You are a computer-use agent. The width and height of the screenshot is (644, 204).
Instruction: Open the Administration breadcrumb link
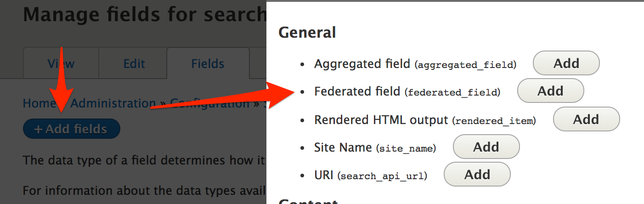point(113,103)
